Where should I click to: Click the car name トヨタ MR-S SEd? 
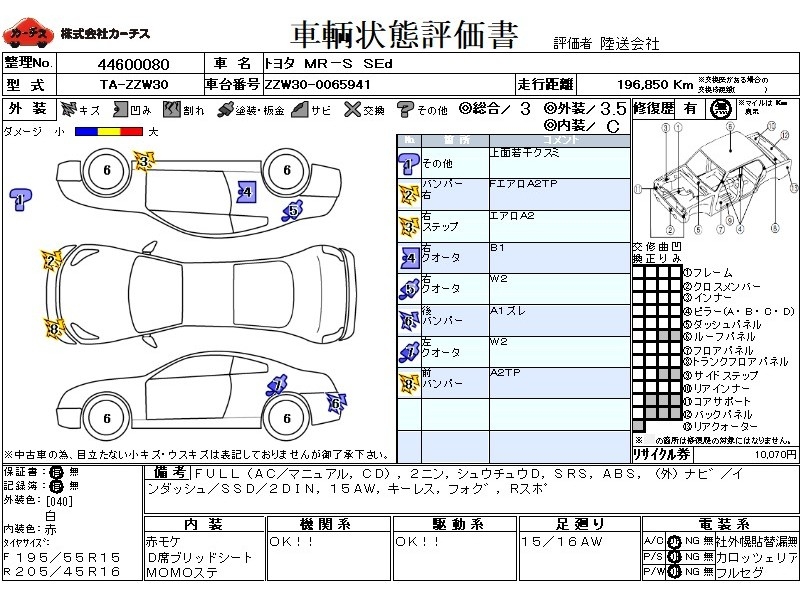coord(328,64)
